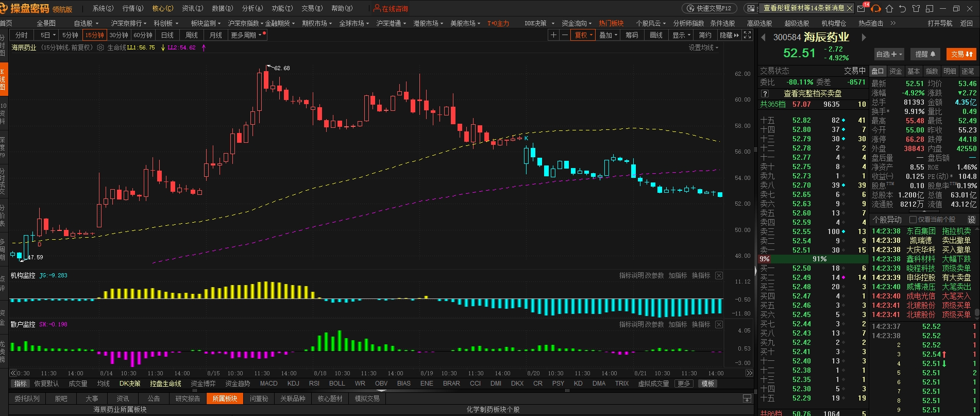Dismiss the 14条新消息 notification popup
This screenshot has height=416, width=980.
pos(850,8)
